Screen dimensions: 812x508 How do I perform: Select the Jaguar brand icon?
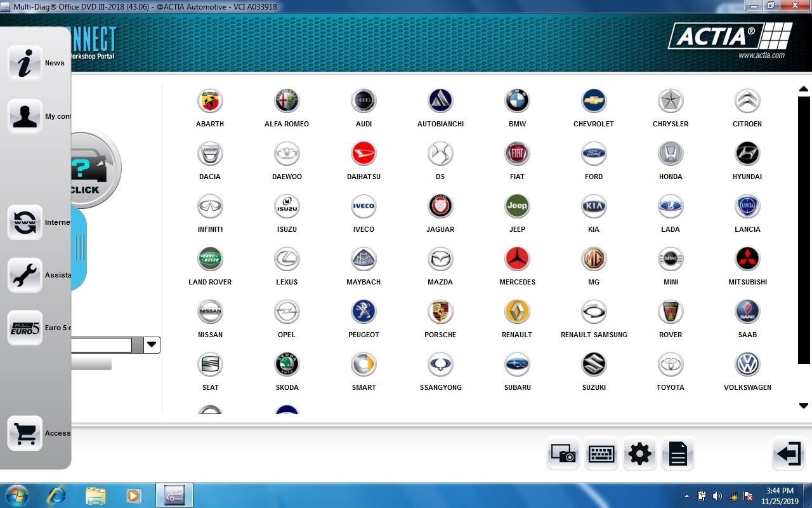pos(440,206)
